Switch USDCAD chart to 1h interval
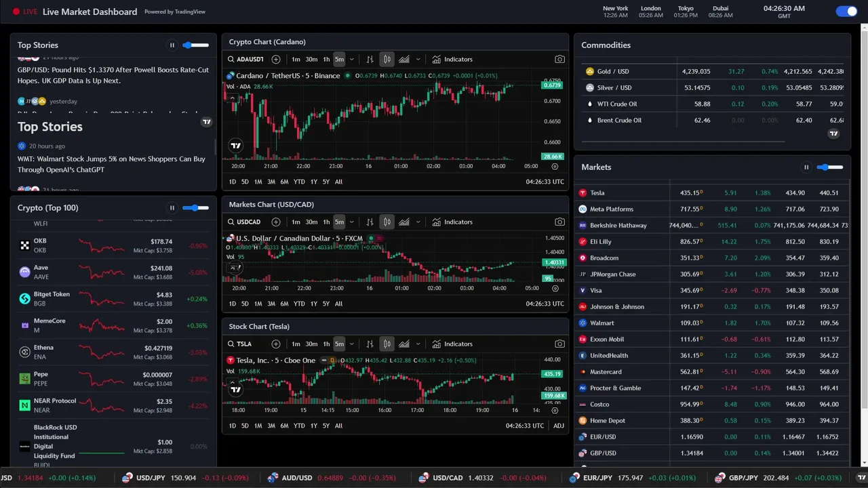The height and width of the screenshot is (488, 868). (x=326, y=222)
